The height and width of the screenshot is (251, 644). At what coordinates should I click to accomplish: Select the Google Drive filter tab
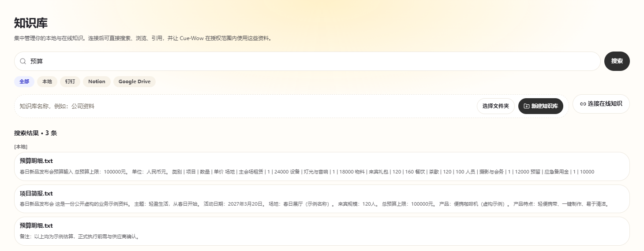(x=135, y=81)
